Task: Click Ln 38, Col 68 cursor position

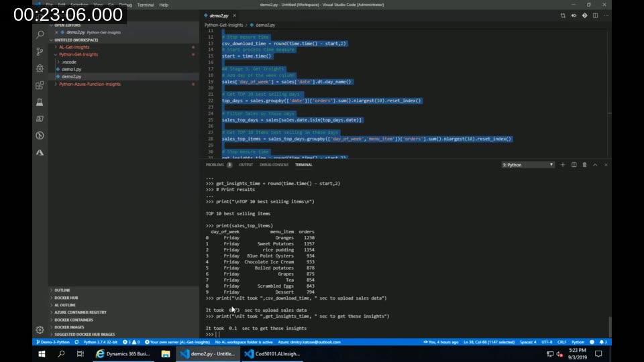Action: [x=489, y=342]
